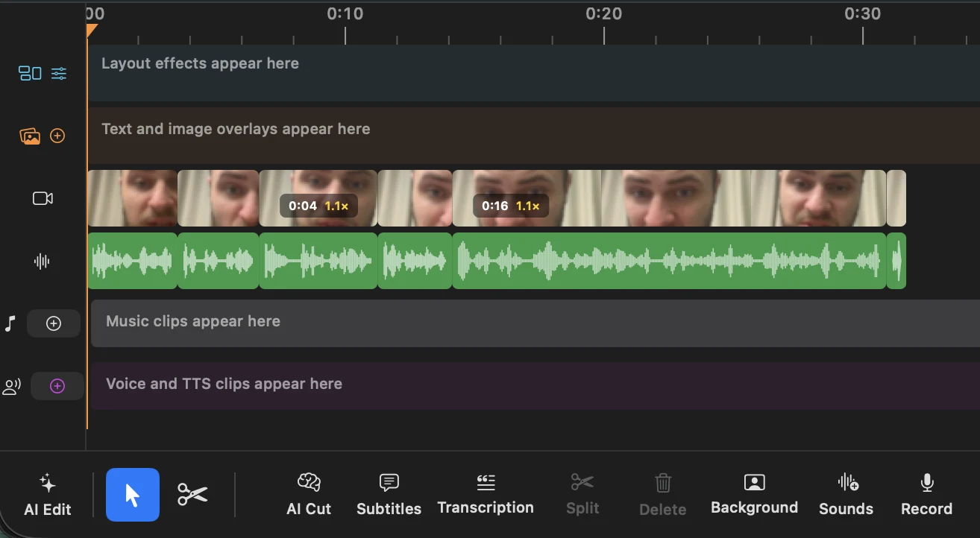
Task: Open the Subtitles panel
Action: coord(389,495)
